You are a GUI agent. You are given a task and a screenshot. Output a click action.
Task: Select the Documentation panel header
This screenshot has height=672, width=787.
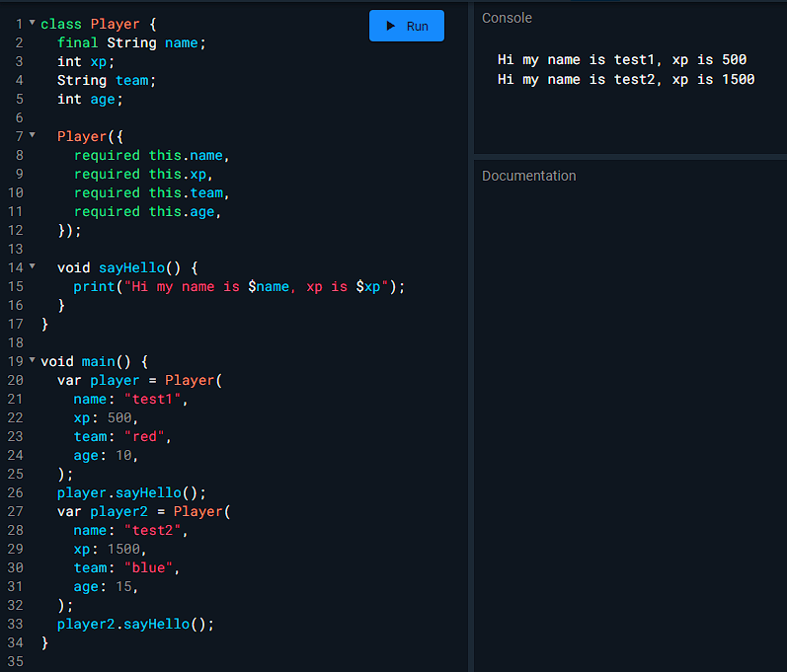click(528, 176)
